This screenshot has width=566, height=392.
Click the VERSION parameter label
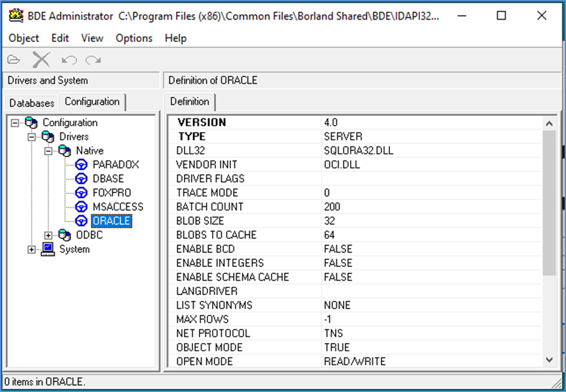coord(202,123)
